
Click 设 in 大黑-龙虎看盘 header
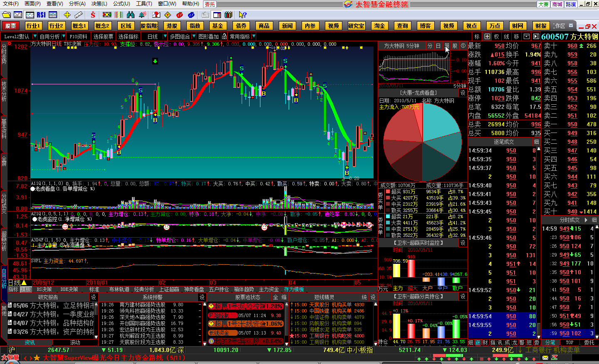(463, 93)
